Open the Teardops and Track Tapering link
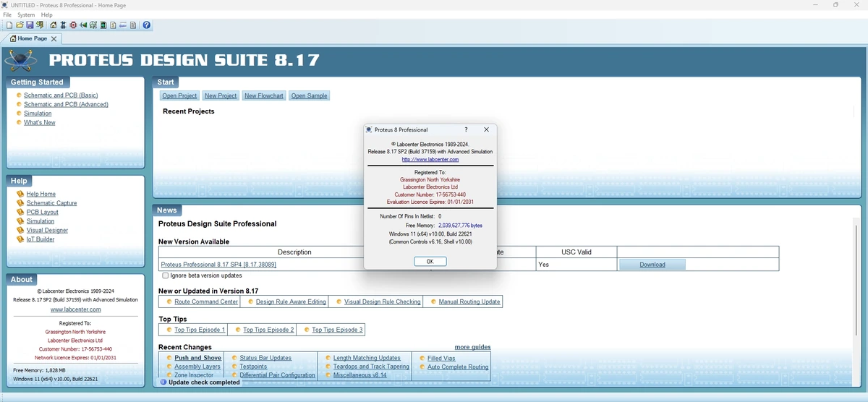Screen dimensions: 868x402 click(371, 367)
